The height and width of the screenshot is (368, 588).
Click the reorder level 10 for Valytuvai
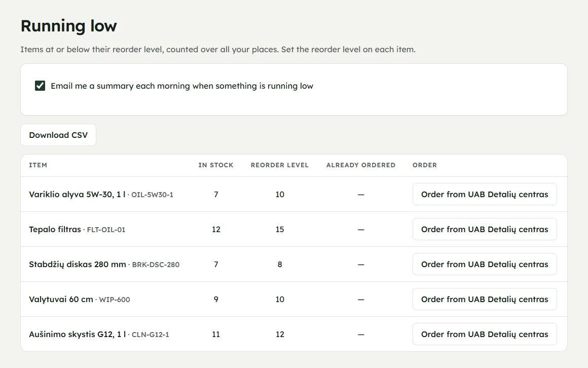(x=280, y=299)
